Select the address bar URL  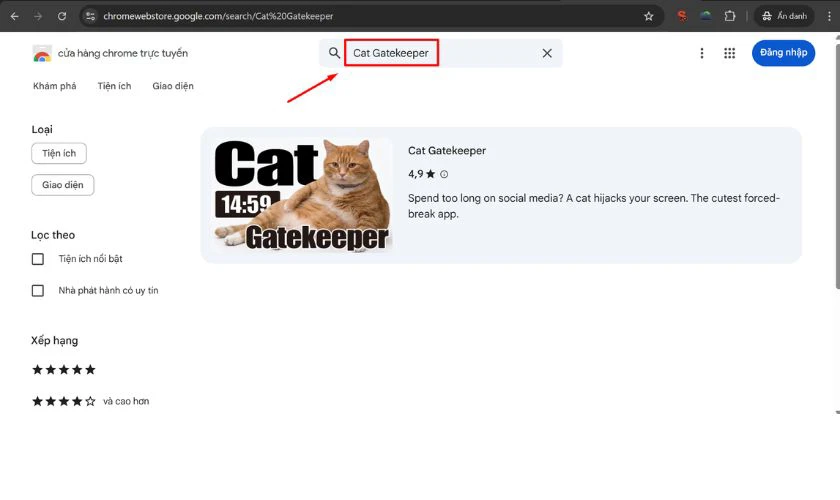coord(218,16)
